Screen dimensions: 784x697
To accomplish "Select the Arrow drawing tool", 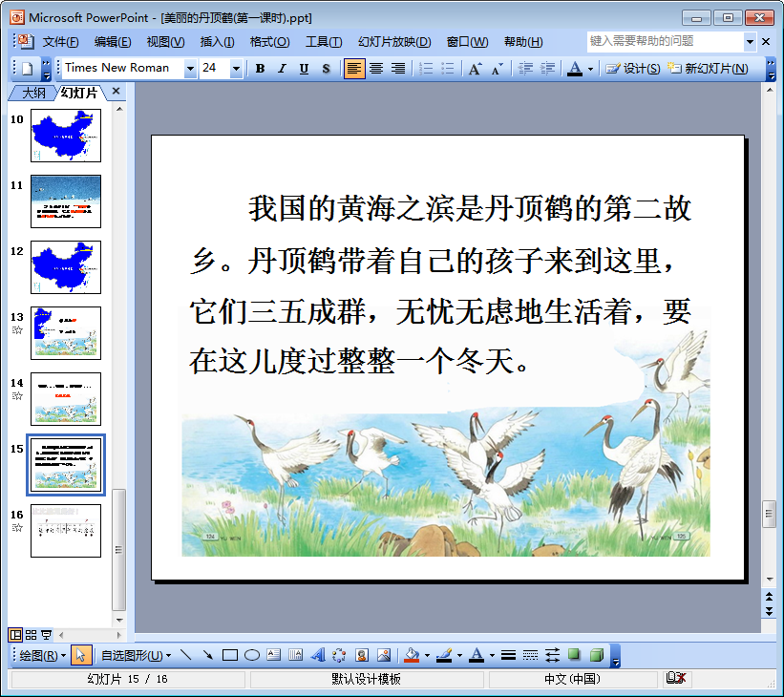I will click(207, 655).
